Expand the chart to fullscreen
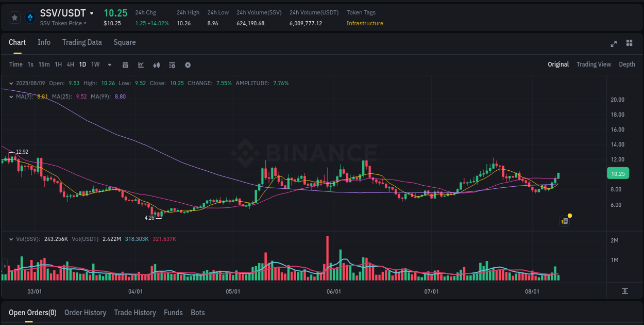Image resolution: width=644 pixels, height=325 pixels. click(614, 44)
